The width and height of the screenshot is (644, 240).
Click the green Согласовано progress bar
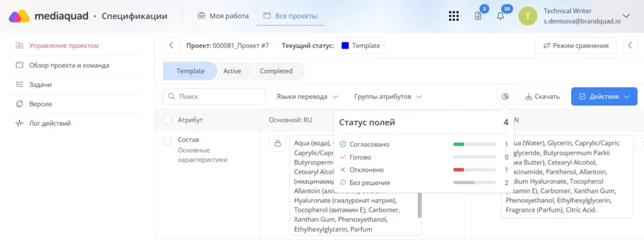pos(474,144)
